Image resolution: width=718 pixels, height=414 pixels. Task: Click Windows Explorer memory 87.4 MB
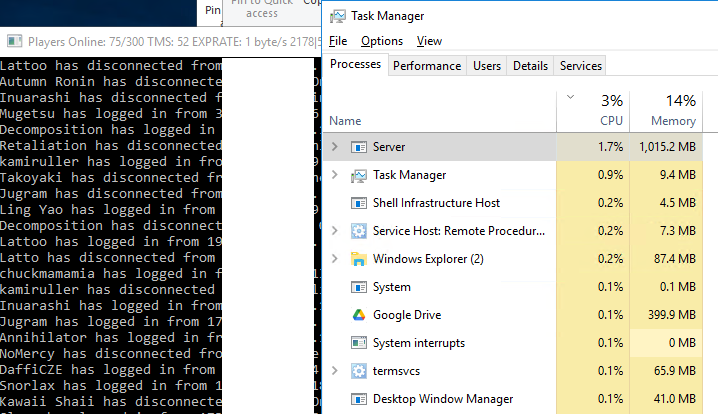pos(675,259)
